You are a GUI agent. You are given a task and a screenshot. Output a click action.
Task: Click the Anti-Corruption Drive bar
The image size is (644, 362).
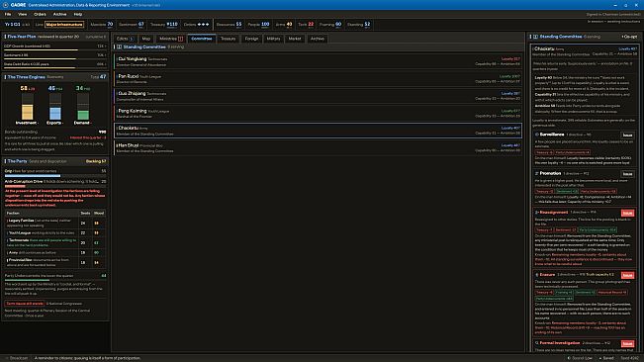click(55, 186)
